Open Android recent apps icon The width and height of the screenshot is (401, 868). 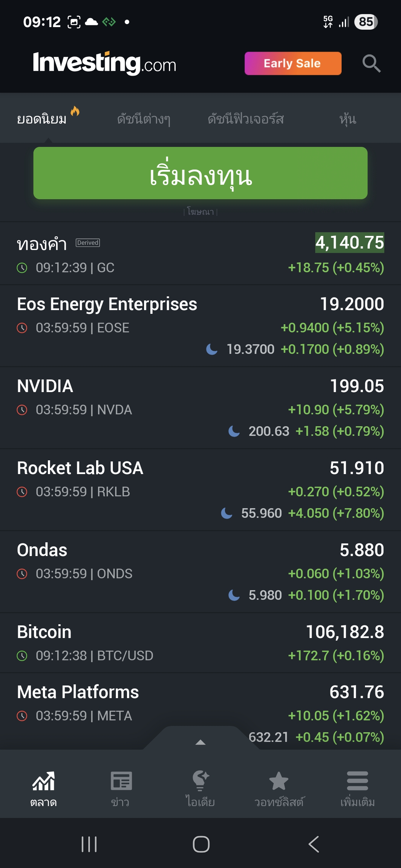click(89, 844)
